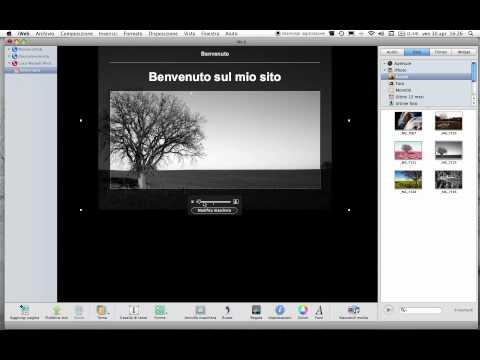Click the Ruota rotate icon
Viewport: 480px width, 360px height.
tap(227, 310)
